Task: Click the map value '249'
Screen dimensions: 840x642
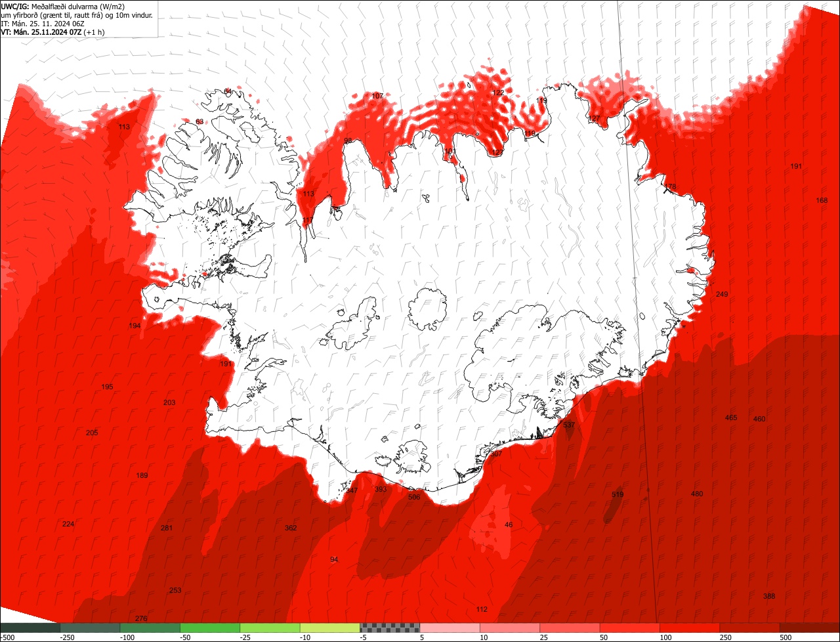Action: [x=722, y=294]
